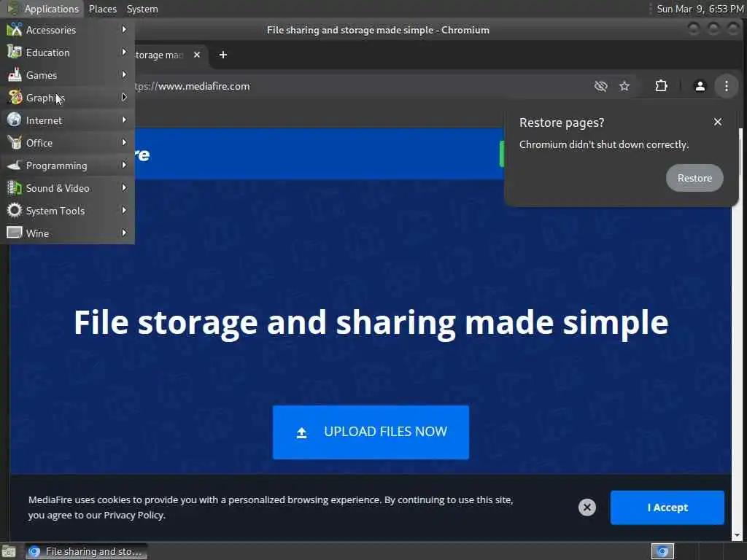Click the File sharing taskbar entry
747x560 pixels.
click(86, 551)
